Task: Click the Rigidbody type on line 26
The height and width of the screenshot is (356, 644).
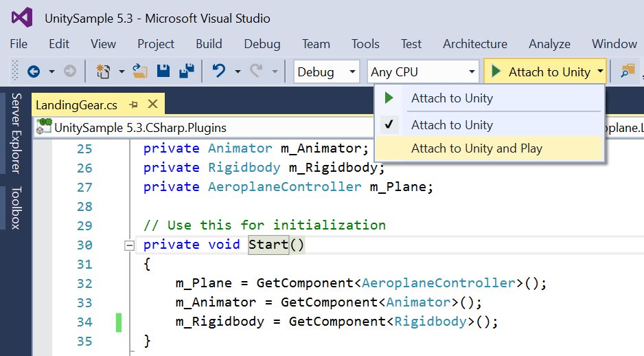Action: pyautogui.click(x=244, y=168)
